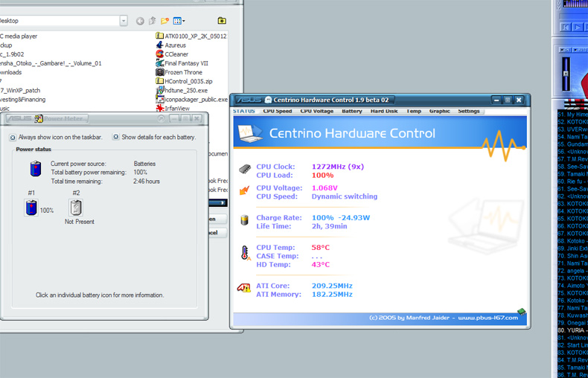Select playlist track 69 Jinki Extend

[572, 249]
